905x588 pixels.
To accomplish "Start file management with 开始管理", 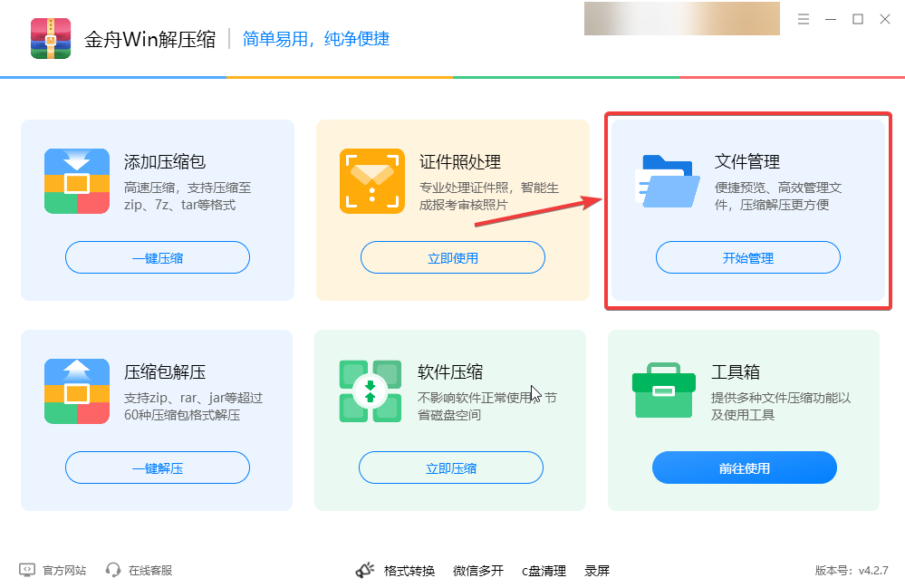I will (748, 257).
